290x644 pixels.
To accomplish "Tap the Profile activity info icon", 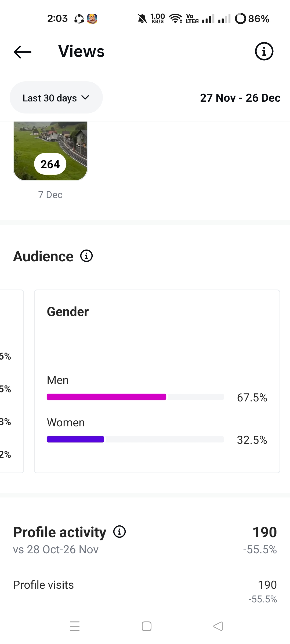I will click(119, 532).
